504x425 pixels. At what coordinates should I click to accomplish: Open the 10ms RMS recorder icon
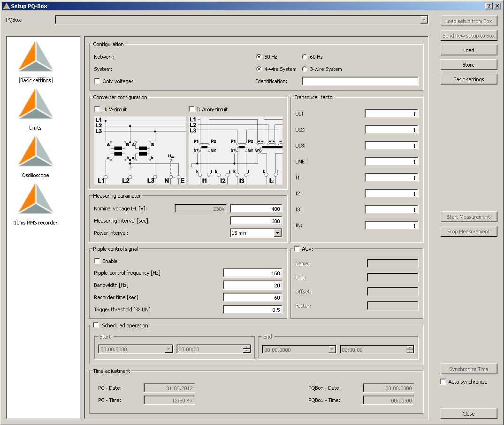[x=36, y=199]
